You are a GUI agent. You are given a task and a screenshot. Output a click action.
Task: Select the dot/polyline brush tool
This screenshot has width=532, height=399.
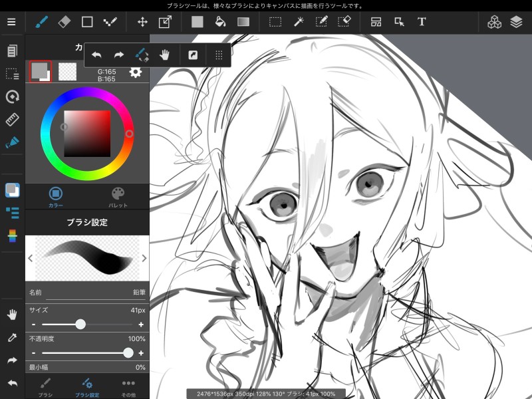(110, 22)
